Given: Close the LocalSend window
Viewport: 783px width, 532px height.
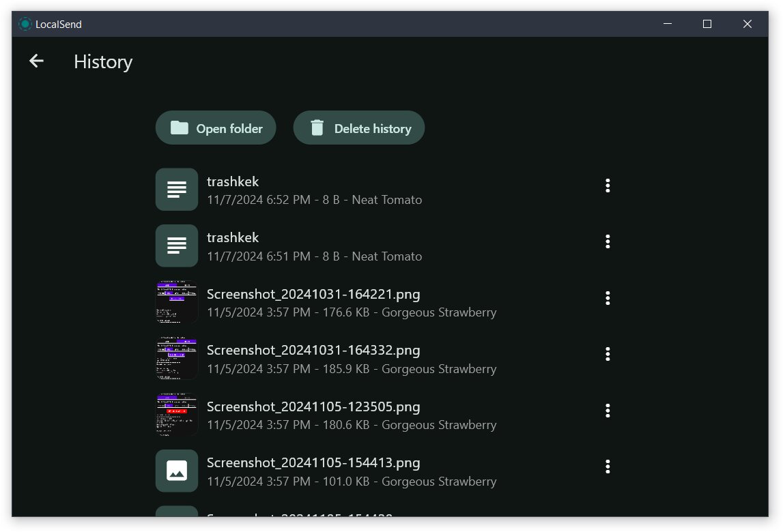Looking at the screenshot, I should click(747, 24).
